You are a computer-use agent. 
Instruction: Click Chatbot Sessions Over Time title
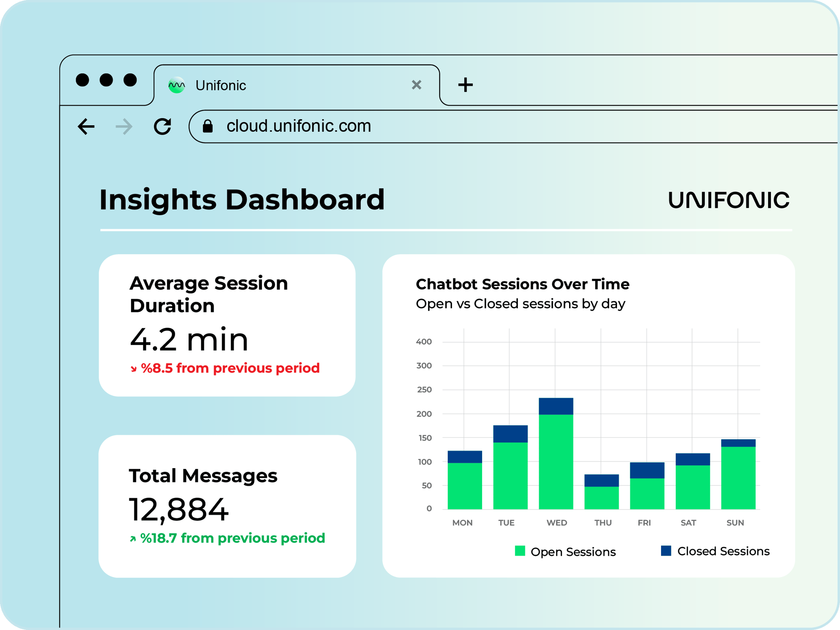click(x=522, y=285)
